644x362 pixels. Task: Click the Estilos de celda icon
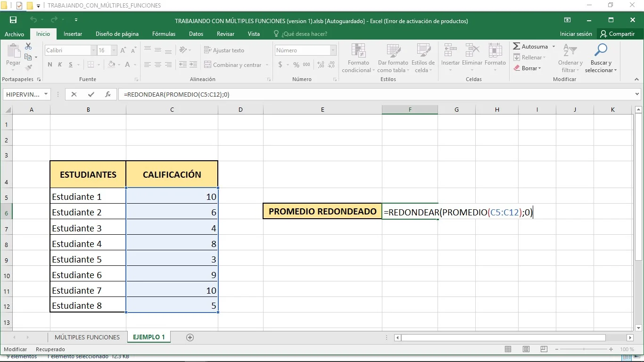pyautogui.click(x=423, y=50)
